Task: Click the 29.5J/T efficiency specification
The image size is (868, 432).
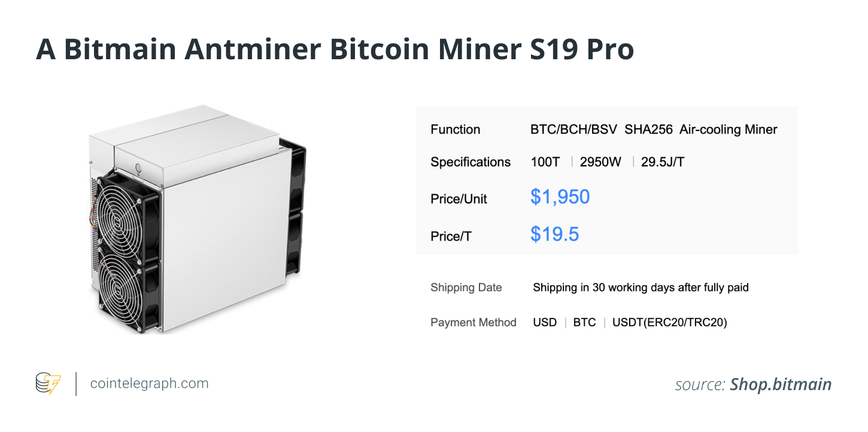Action: (662, 162)
